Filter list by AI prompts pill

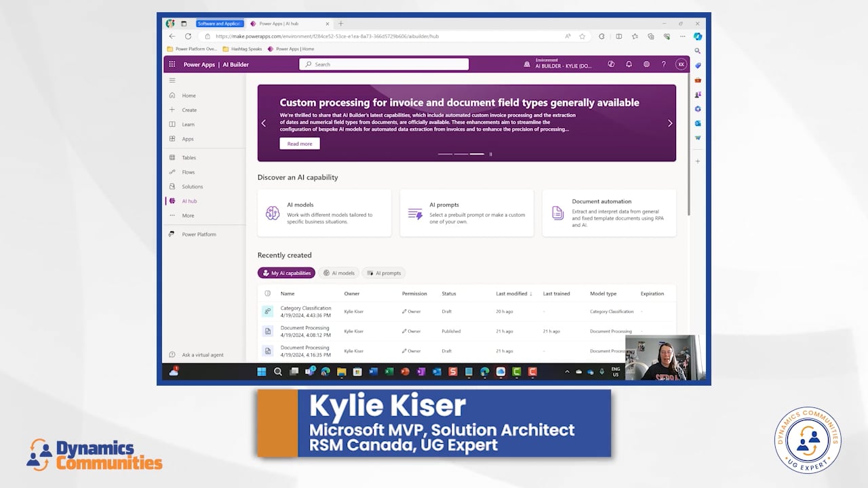[383, 273]
